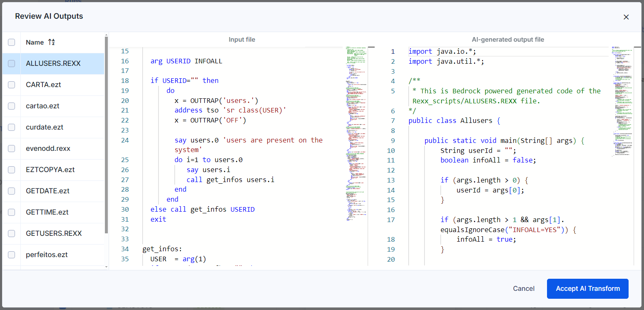
Task: Check the perfeitos.ezt checkbox
Action: click(12, 255)
